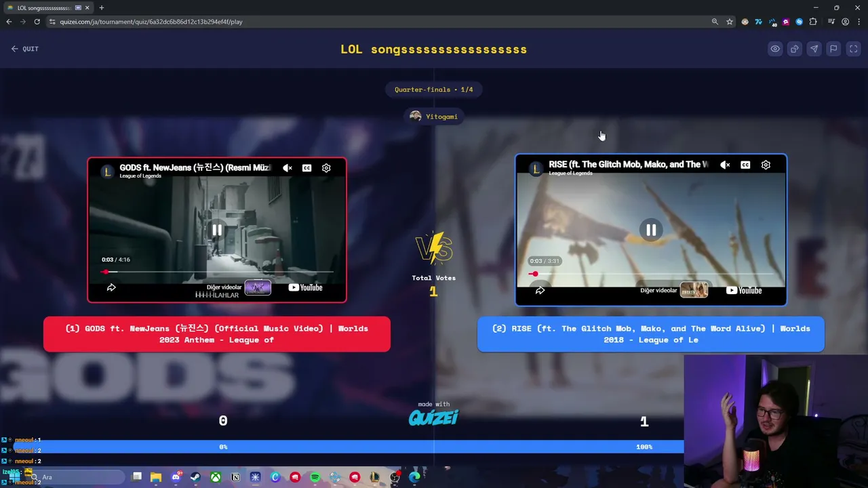Image resolution: width=868 pixels, height=488 pixels.
Task: Open File Explorer from the taskbar
Action: tap(156, 477)
